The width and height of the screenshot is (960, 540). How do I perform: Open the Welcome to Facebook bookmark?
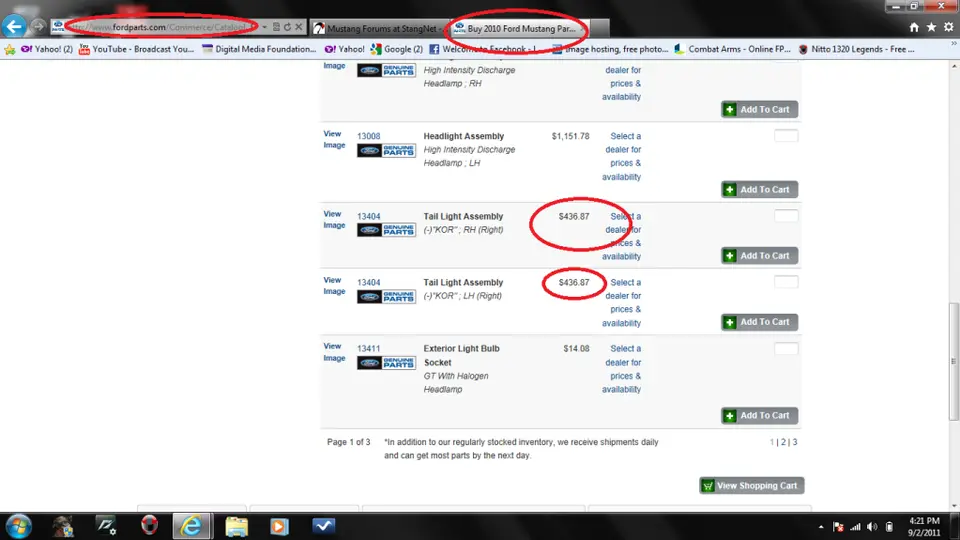pyautogui.click(x=482, y=49)
